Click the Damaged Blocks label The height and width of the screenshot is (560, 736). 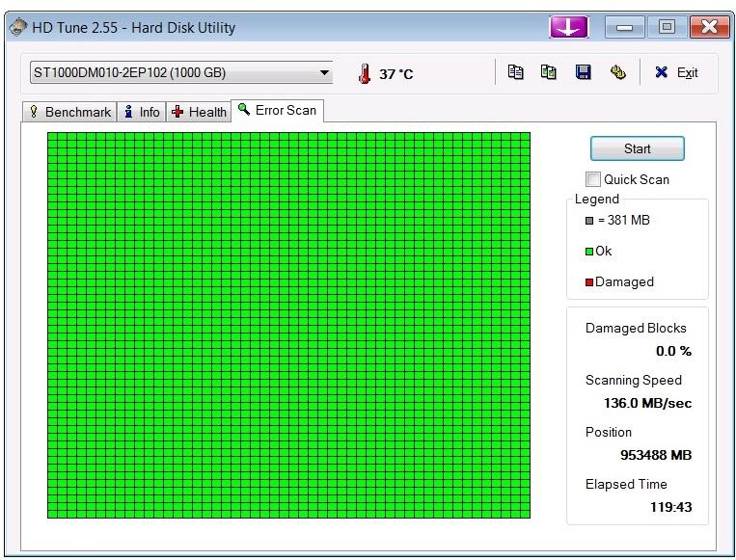(x=636, y=329)
